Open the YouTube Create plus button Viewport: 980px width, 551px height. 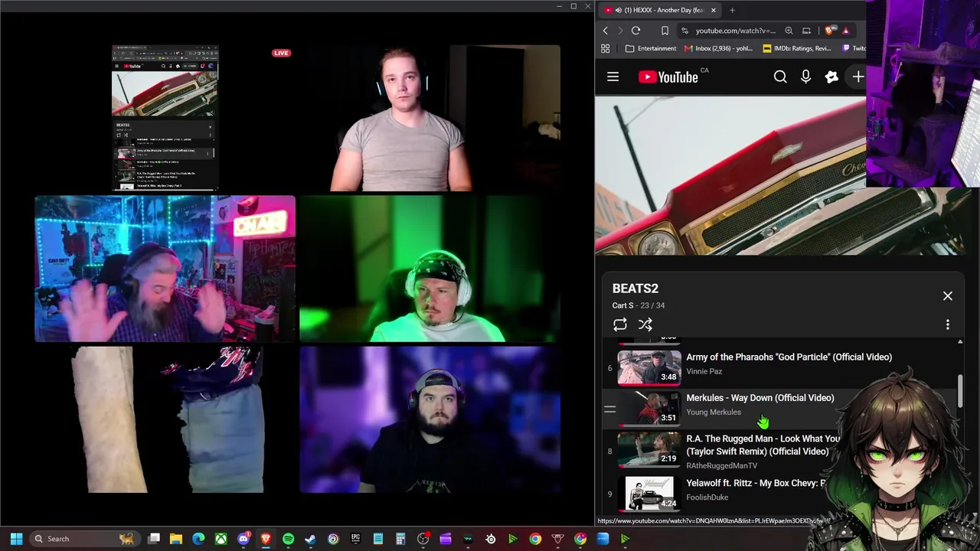click(857, 77)
